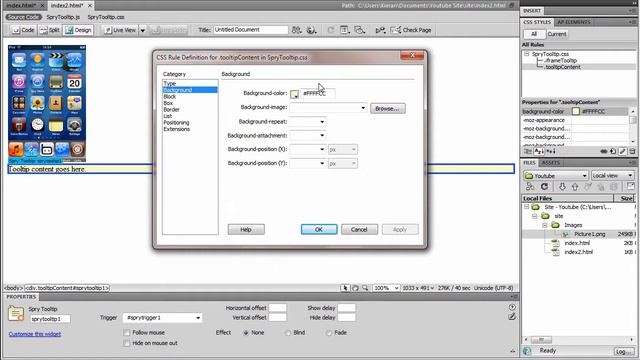Switch to Split view
The image size is (640, 360).
pos(49,30)
